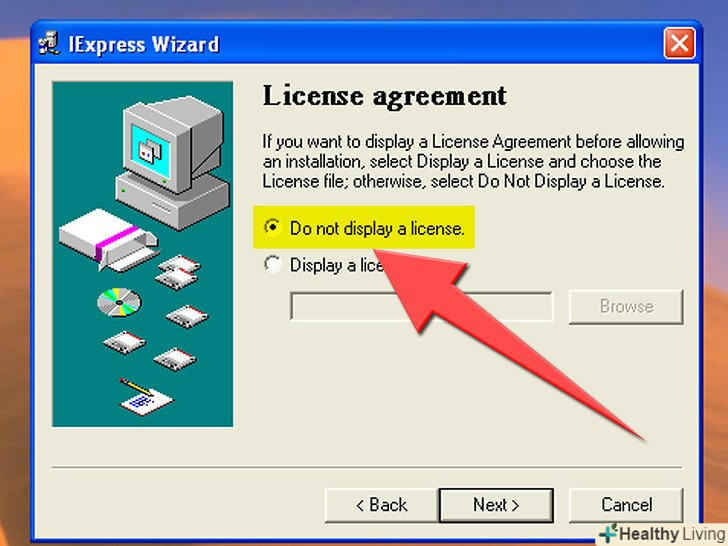Click the 'License agreement' heading
Screen dimensions: 728x546
(x=384, y=98)
